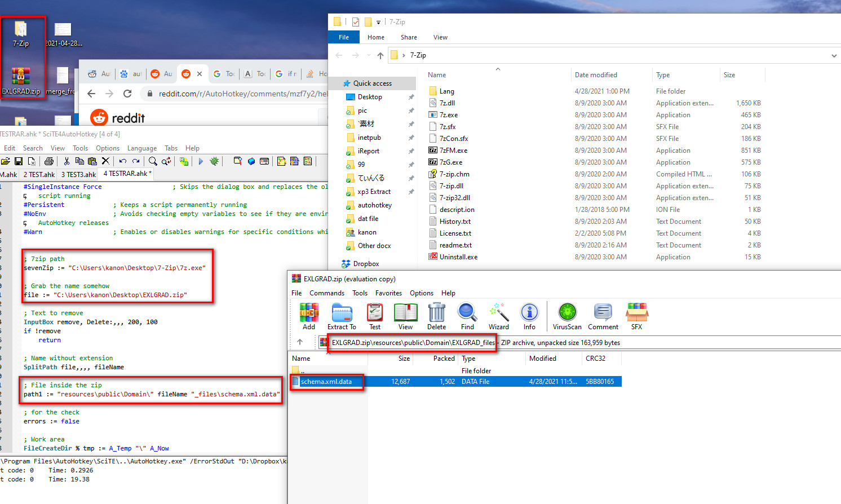Go up one level with WinRAR's up arrow

301,342
